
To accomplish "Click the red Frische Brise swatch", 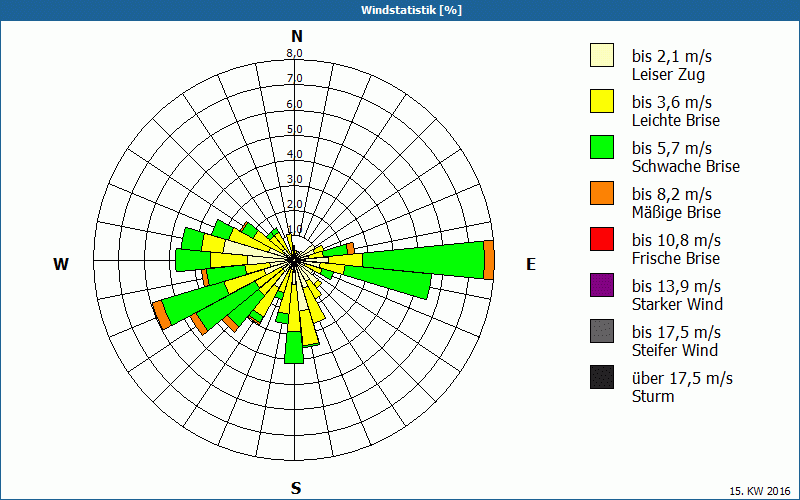I will point(602,239).
